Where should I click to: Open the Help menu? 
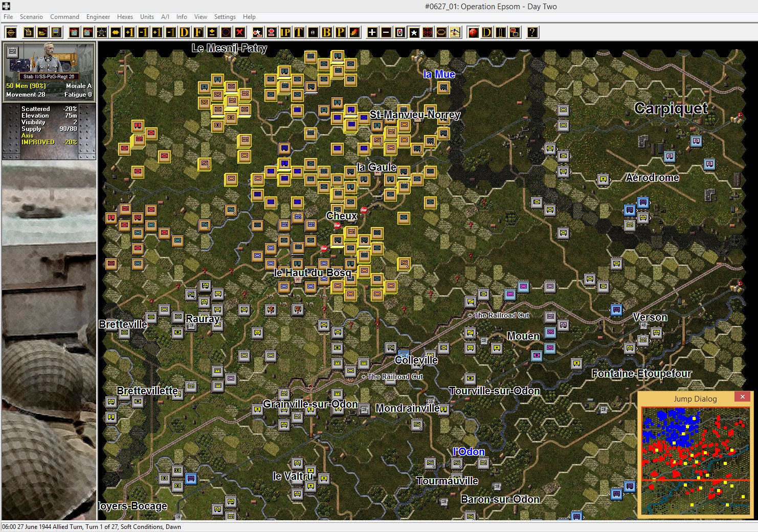tap(249, 17)
